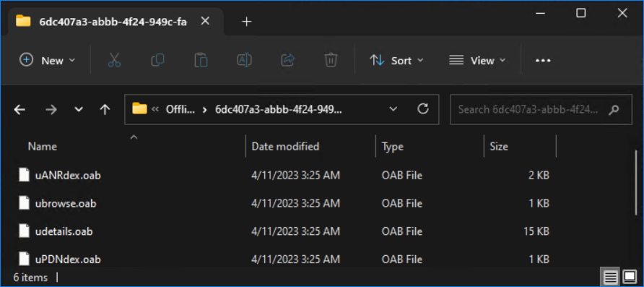Viewport: 644px width, 287px height.
Task: Expand address bar history dropdown
Action: click(x=393, y=109)
